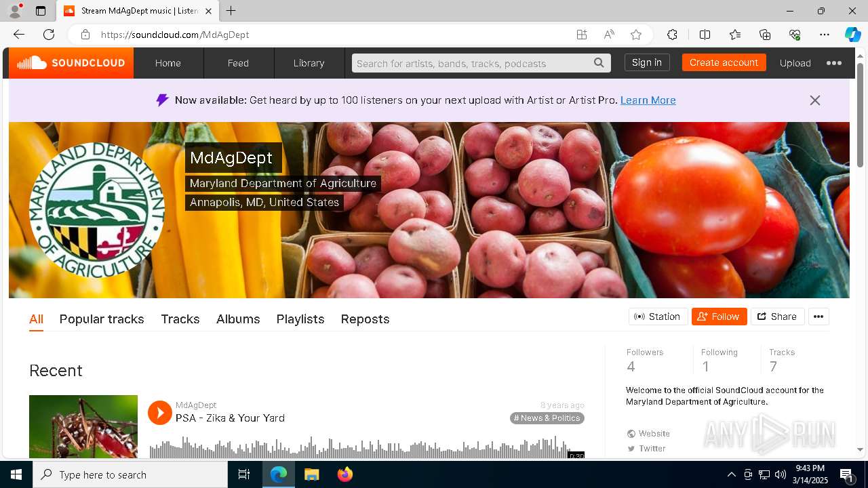Image resolution: width=868 pixels, height=488 pixels.
Task: Open the Home navigation item
Action: (168, 63)
